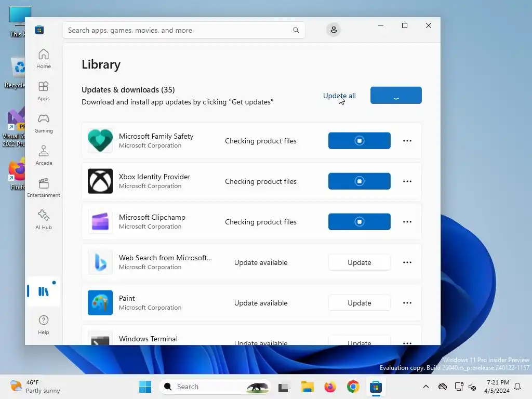Open Help in the sidebar
532x399 pixels.
[44, 325]
